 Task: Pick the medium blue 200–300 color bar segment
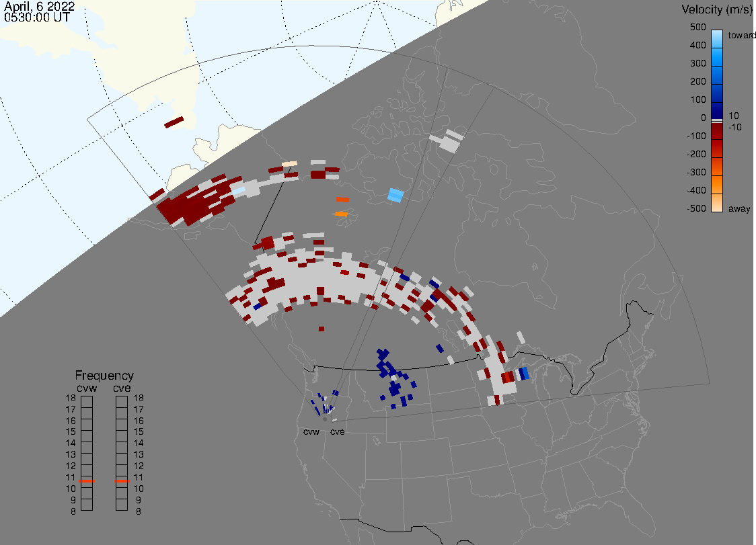tap(717, 74)
